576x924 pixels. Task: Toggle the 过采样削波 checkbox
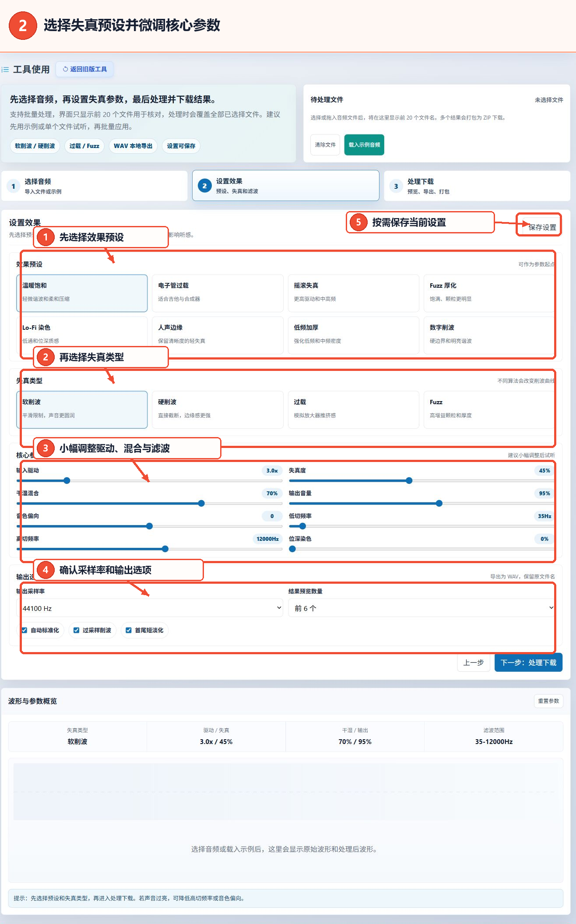coord(77,630)
